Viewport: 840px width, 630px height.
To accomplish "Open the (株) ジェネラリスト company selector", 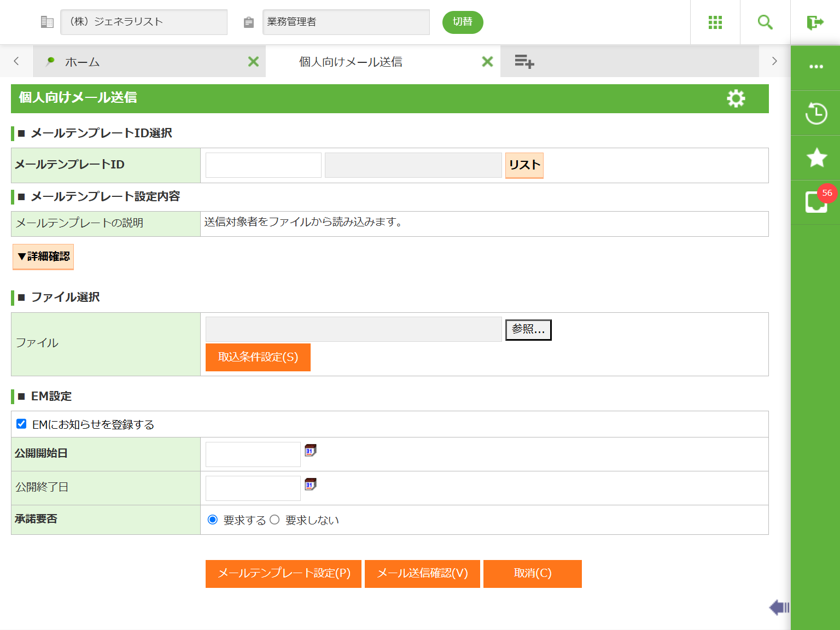I will coord(144,22).
